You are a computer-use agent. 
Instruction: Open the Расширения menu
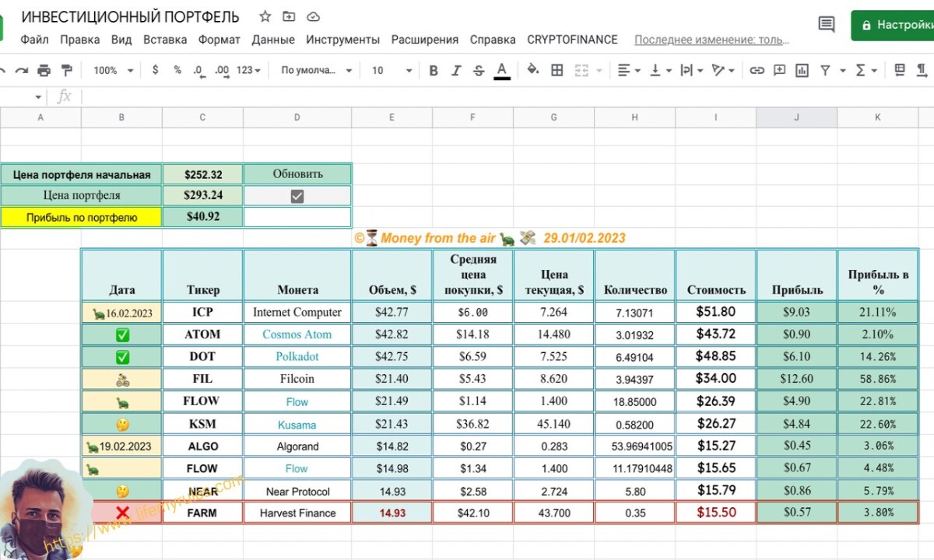click(x=425, y=40)
